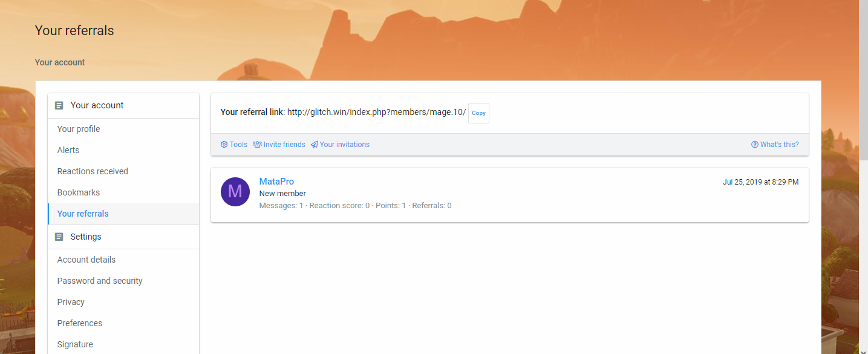Image resolution: width=868 pixels, height=354 pixels.
Task: Open Bookmarks in sidebar
Action: point(79,192)
